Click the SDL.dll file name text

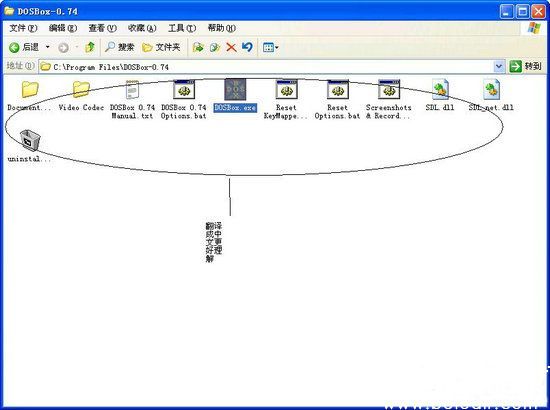pyautogui.click(x=440, y=108)
